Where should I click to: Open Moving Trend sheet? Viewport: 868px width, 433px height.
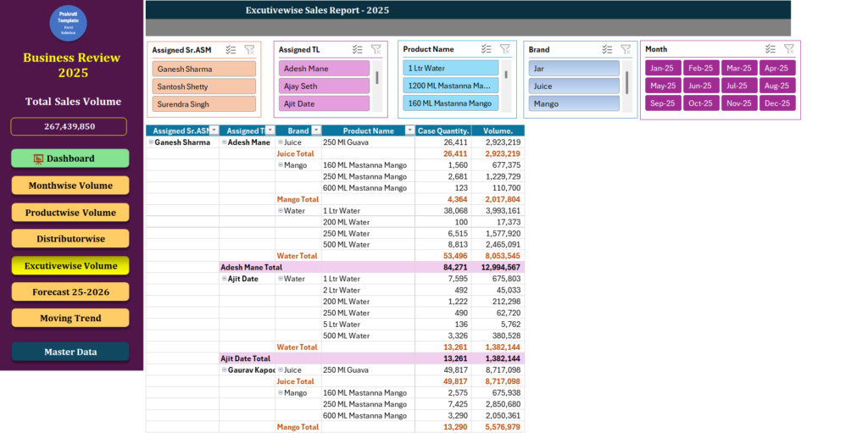pyautogui.click(x=70, y=319)
